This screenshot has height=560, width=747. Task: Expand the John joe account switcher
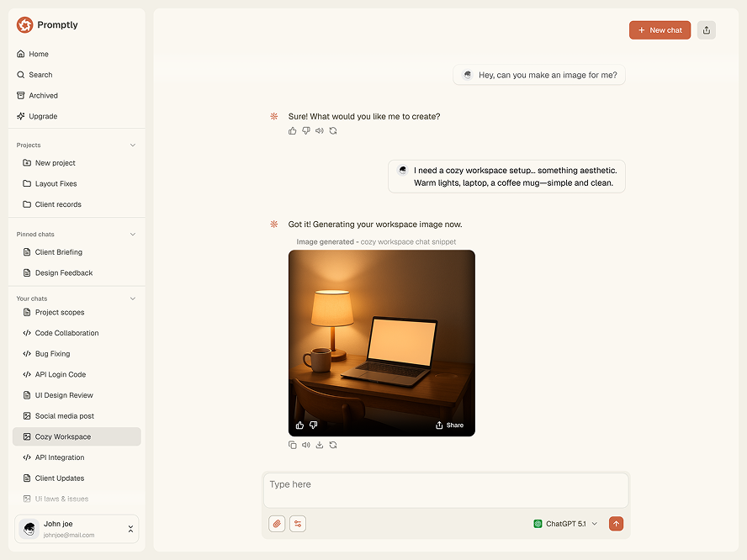(x=130, y=529)
